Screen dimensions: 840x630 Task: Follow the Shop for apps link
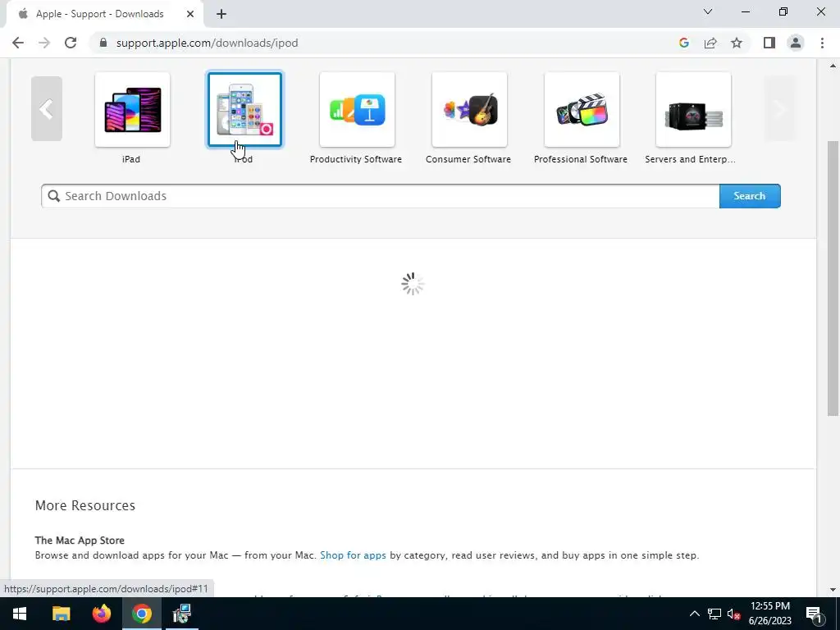pos(353,555)
